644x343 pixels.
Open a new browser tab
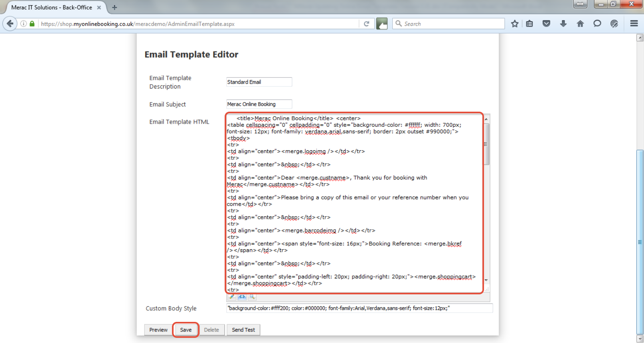click(115, 7)
